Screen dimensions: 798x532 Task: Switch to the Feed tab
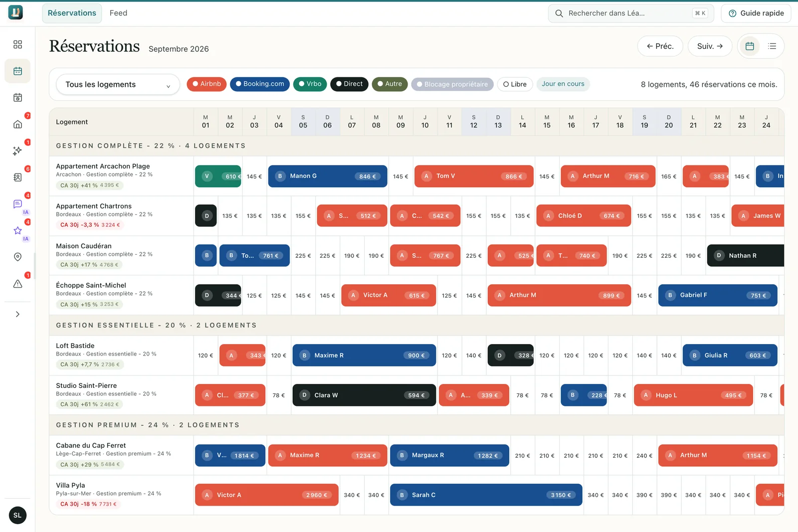118,13
